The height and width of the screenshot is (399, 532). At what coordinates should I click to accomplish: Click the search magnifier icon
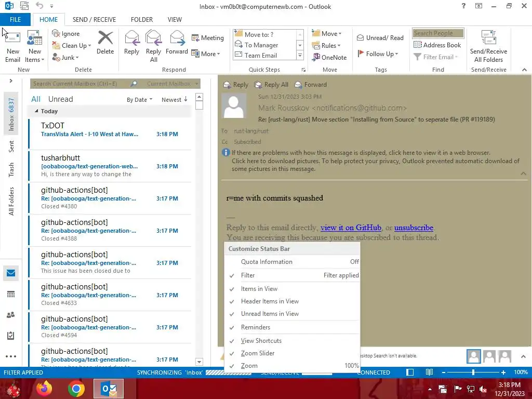click(x=134, y=84)
